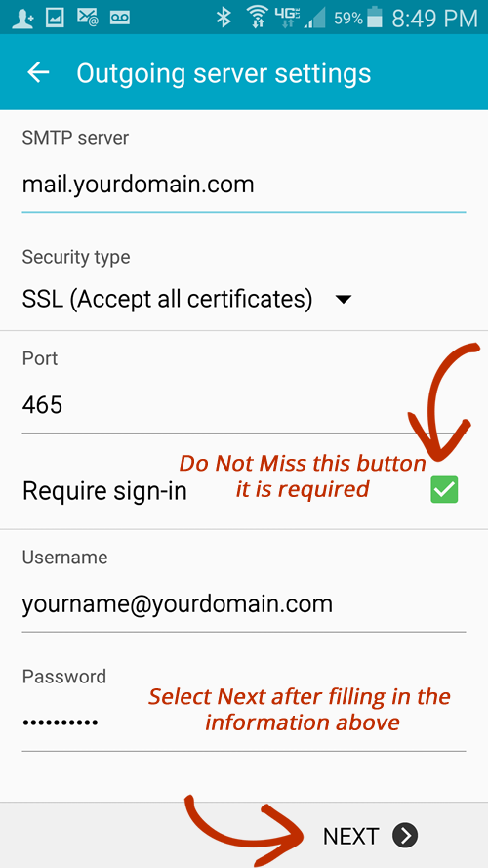The height and width of the screenshot is (868, 488).
Task: Tap the back arrow in header
Action: [x=39, y=72]
